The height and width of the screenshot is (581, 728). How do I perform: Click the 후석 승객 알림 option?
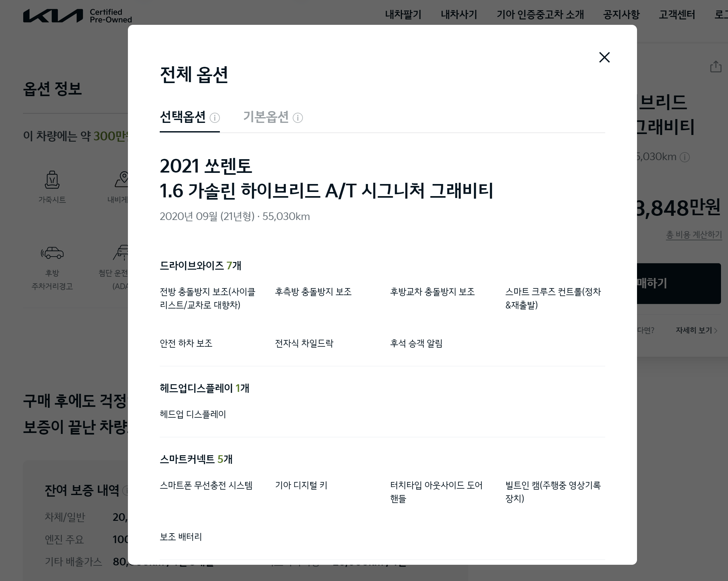click(x=416, y=343)
